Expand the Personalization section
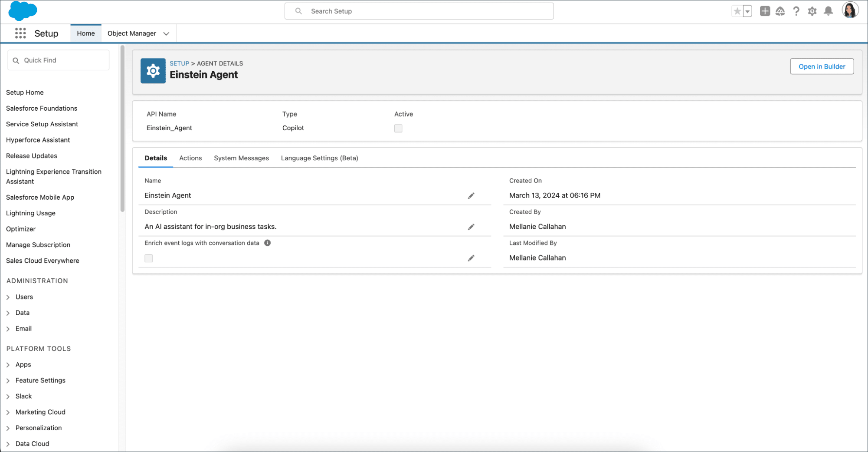 (8, 428)
